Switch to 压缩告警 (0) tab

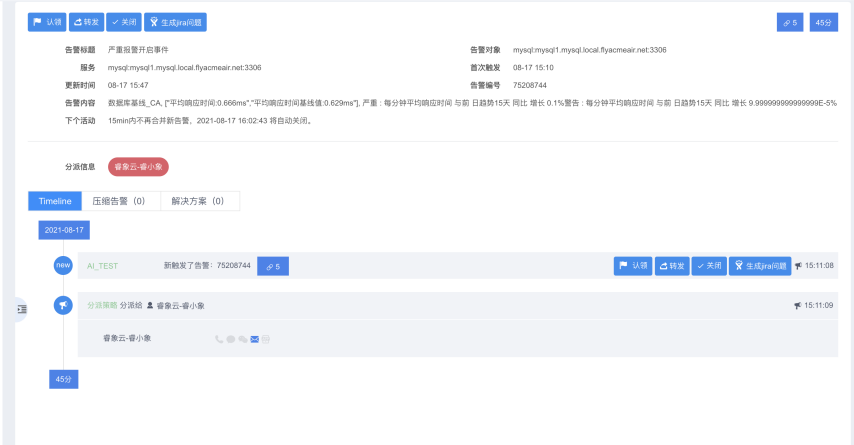click(x=121, y=201)
